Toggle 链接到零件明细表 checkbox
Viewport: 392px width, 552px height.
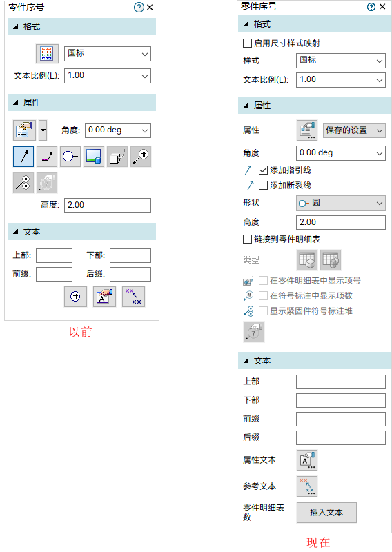(x=247, y=239)
